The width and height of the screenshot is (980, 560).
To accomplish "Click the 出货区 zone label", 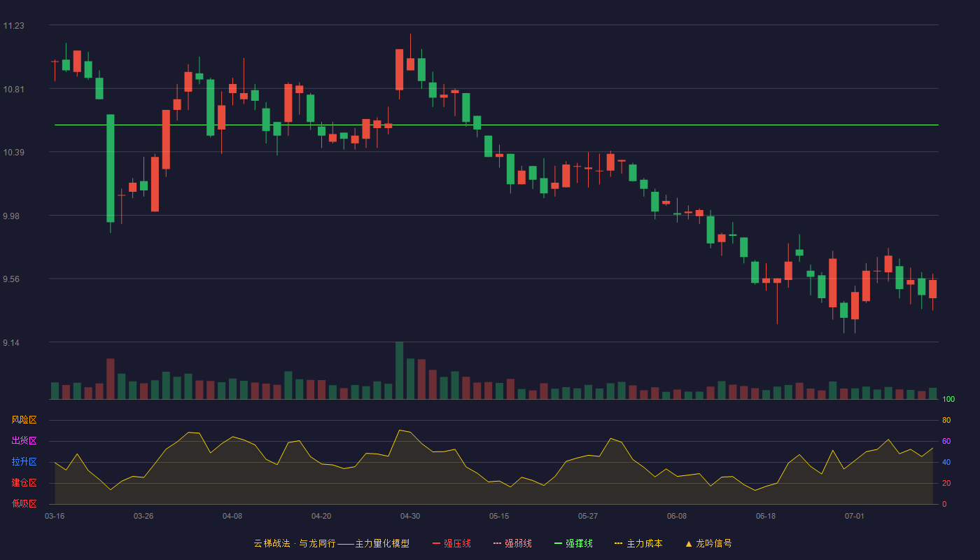I will click(24, 441).
